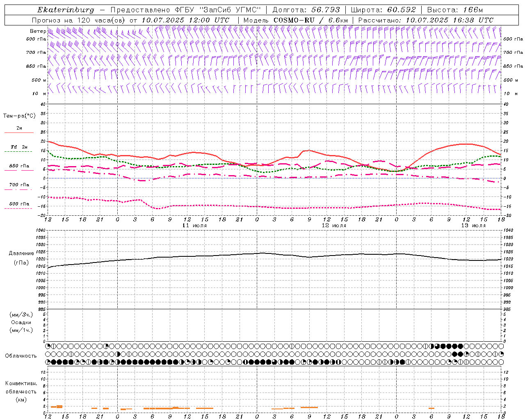Screen dimensions: 525x420
Task: Click the 850 гПа temperature legend label
Action: click(x=19, y=166)
